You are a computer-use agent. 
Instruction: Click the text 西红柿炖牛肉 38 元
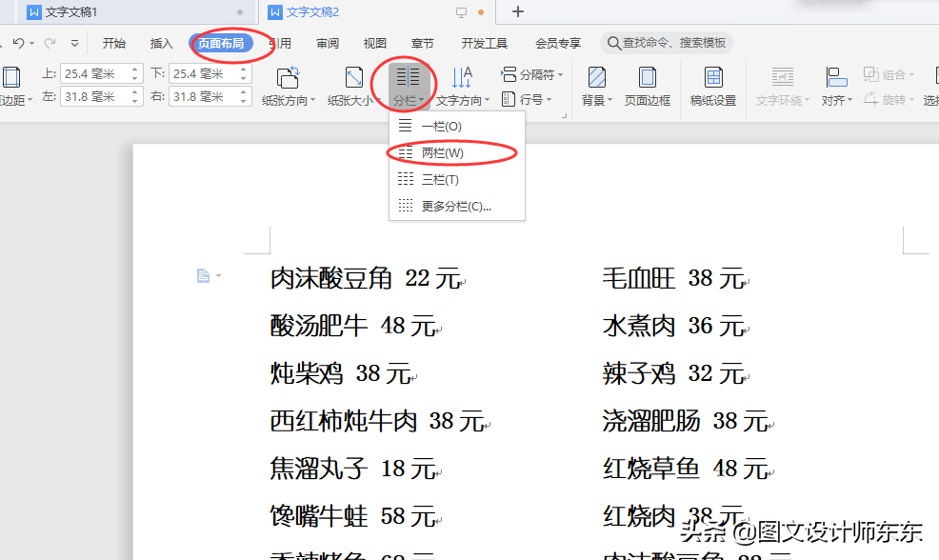tap(378, 421)
